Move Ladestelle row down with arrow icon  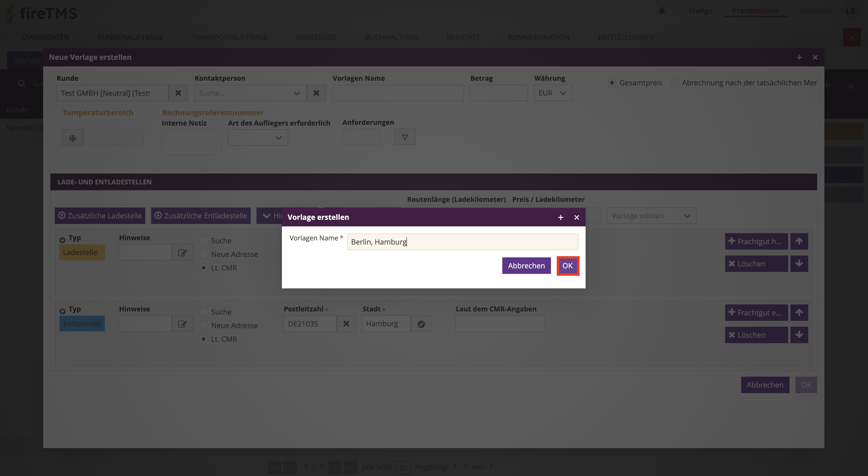[x=799, y=264]
